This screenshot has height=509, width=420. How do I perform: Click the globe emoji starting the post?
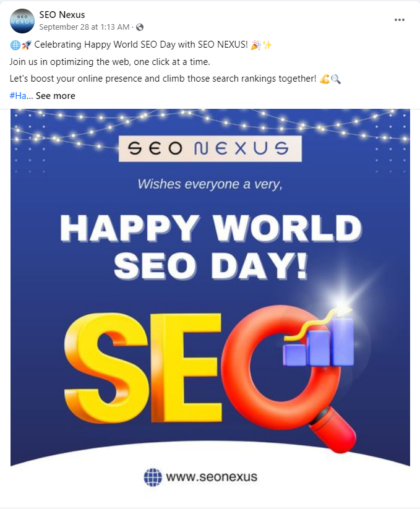[x=14, y=45]
